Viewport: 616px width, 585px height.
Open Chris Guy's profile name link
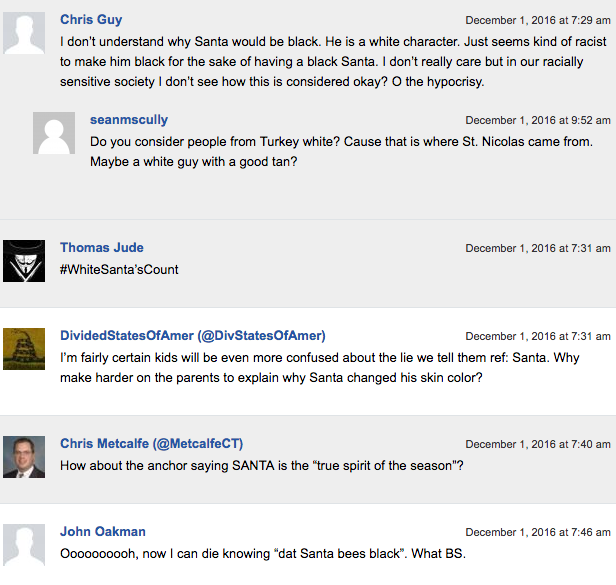point(91,20)
